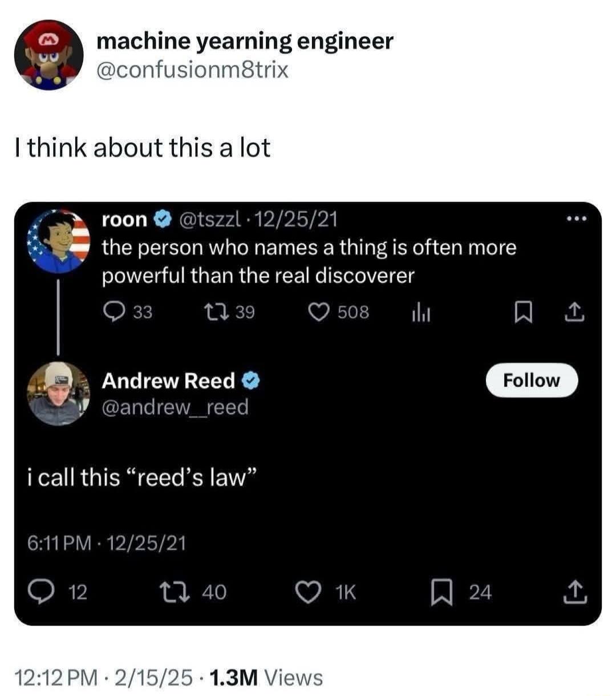Open @confusionm8trix profile handle

(193, 70)
